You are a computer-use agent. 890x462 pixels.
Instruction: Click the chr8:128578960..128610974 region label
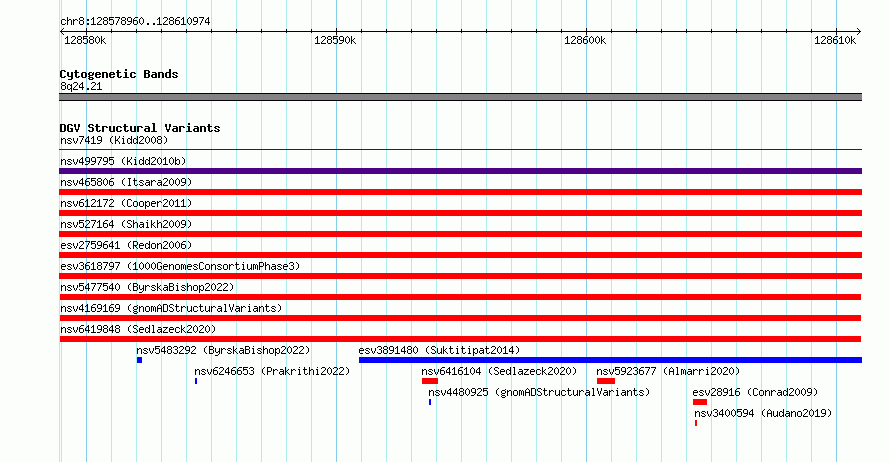click(x=135, y=21)
